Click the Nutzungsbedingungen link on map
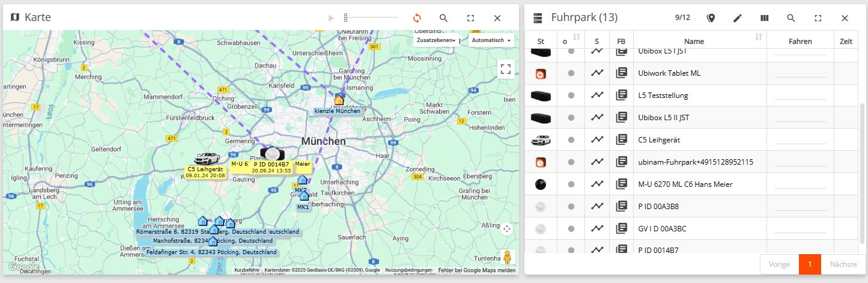 [x=408, y=270]
